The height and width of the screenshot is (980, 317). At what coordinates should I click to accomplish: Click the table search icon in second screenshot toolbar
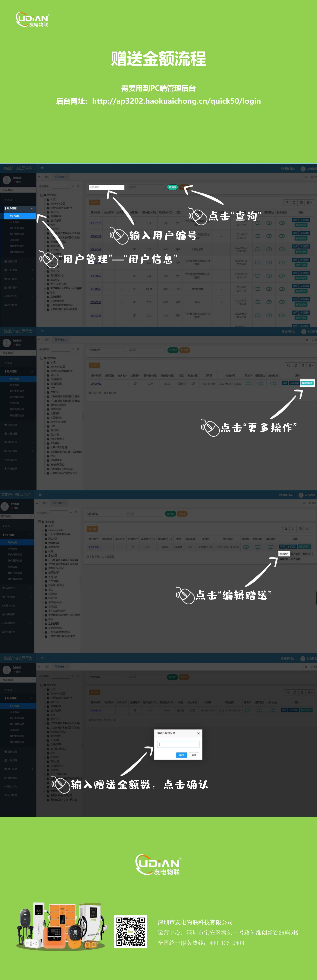288,366
